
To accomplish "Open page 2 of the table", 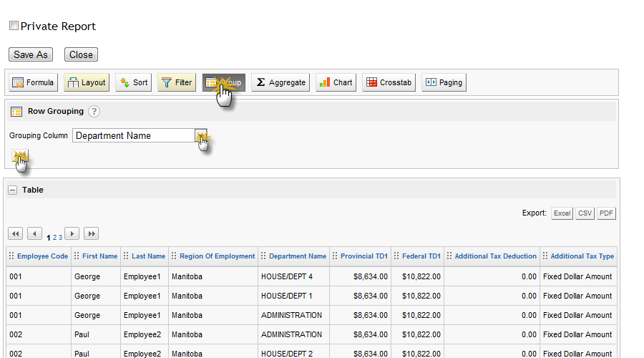I will [x=54, y=238].
